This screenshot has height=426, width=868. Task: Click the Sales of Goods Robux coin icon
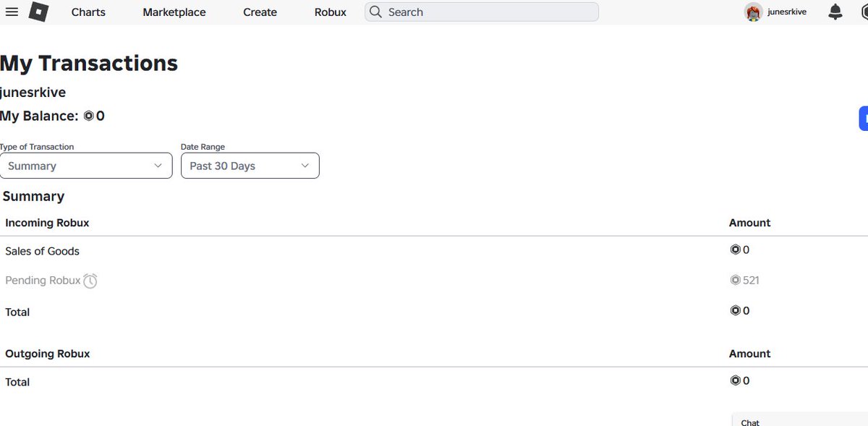(x=736, y=250)
